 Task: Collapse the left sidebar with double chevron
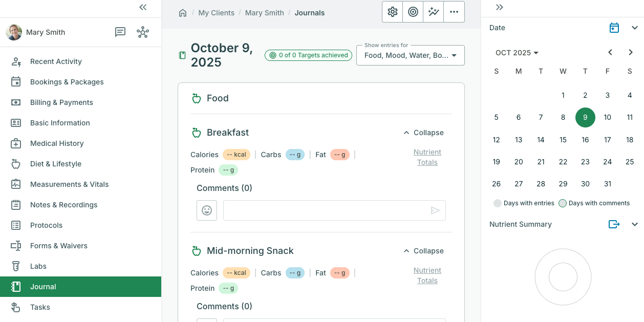coord(143,7)
